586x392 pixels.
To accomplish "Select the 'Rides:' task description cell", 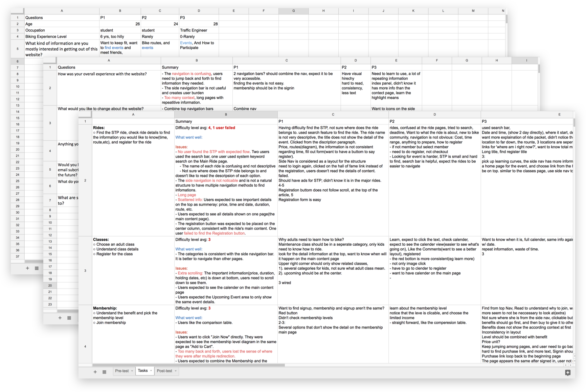I will 133,180.
